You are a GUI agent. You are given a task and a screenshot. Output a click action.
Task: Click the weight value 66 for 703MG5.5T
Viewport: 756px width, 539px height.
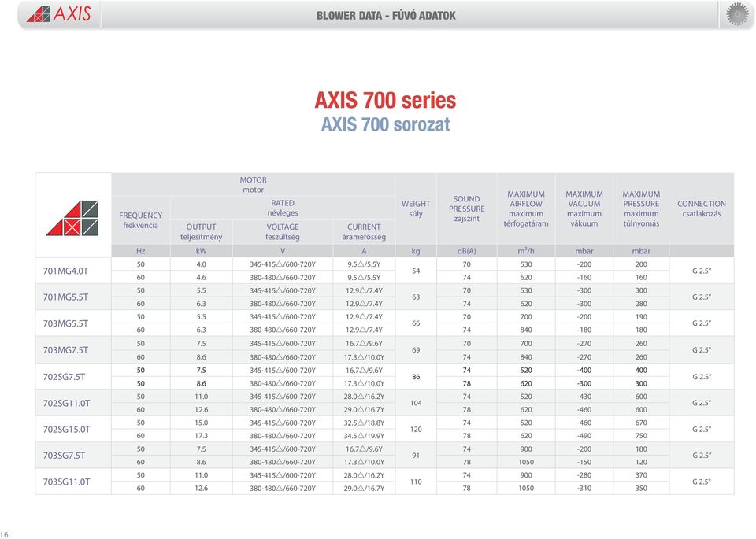tap(416, 323)
